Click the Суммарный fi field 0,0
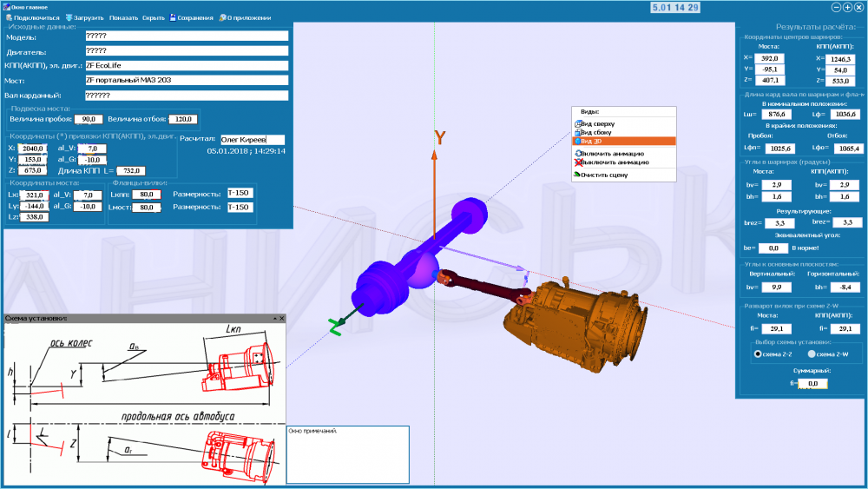 click(812, 383)
